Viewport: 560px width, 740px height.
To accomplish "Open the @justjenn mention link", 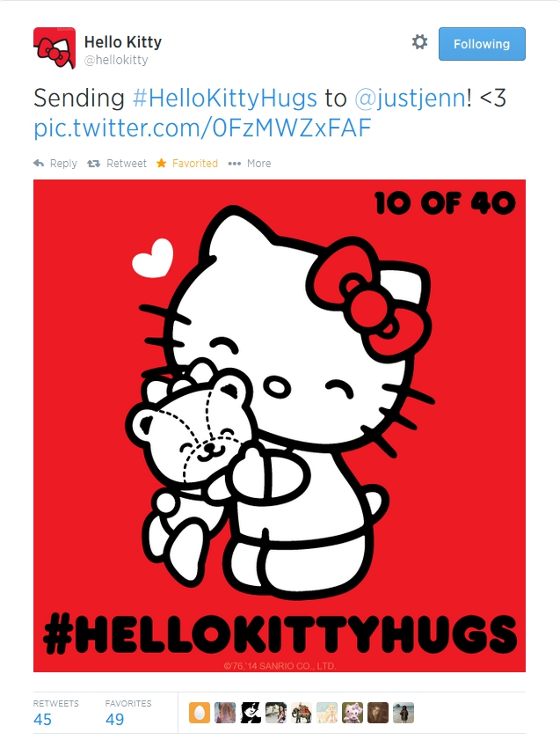I will coord(410,99).
